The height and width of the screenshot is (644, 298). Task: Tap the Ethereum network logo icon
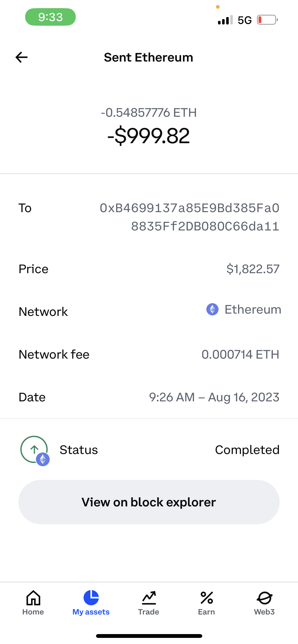(212, 310)
